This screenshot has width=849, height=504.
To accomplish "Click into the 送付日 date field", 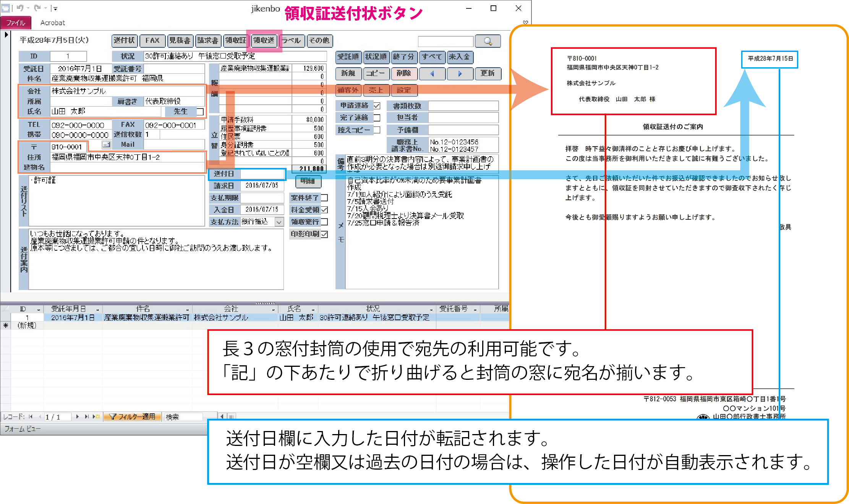I will coord(262,174).
